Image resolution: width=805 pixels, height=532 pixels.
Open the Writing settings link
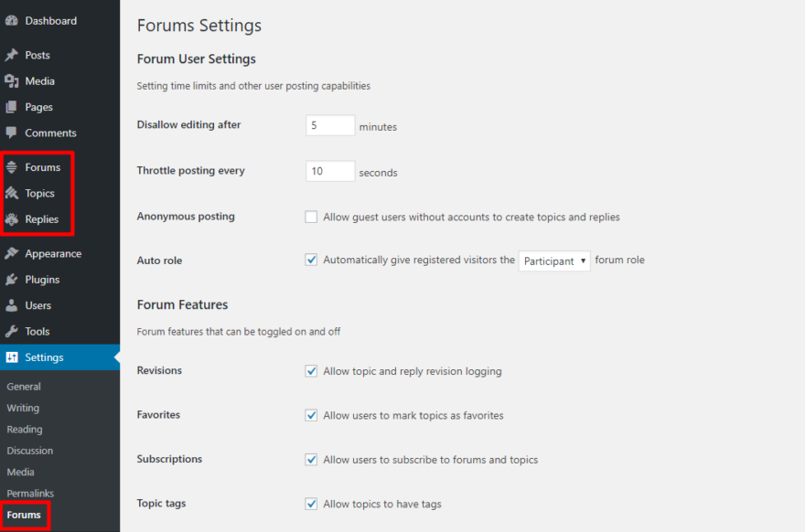click(23, 408)
